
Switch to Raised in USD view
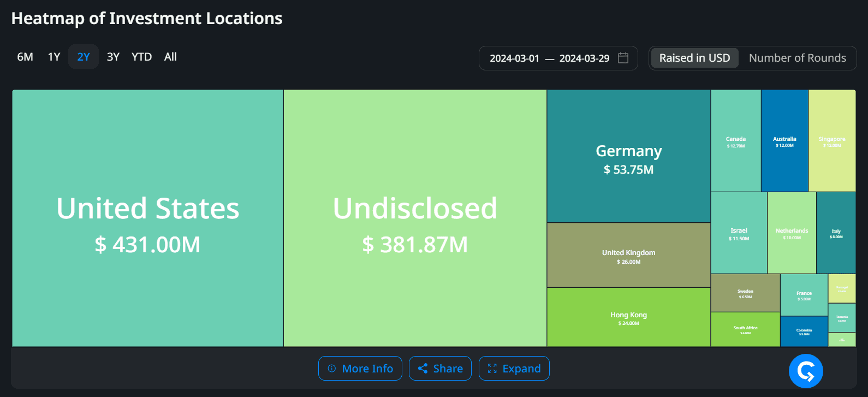coord(694,58)
